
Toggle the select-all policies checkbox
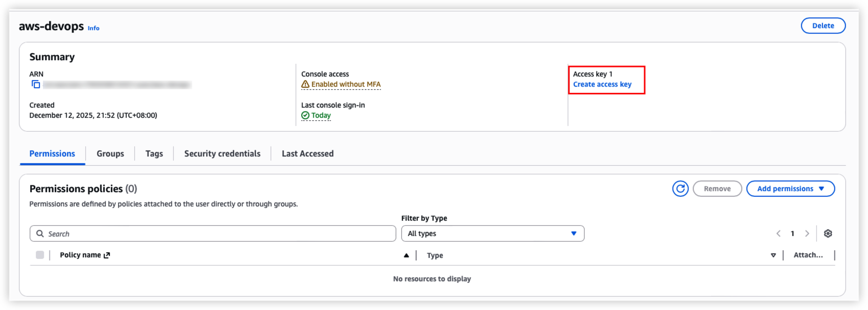(40, 255)
